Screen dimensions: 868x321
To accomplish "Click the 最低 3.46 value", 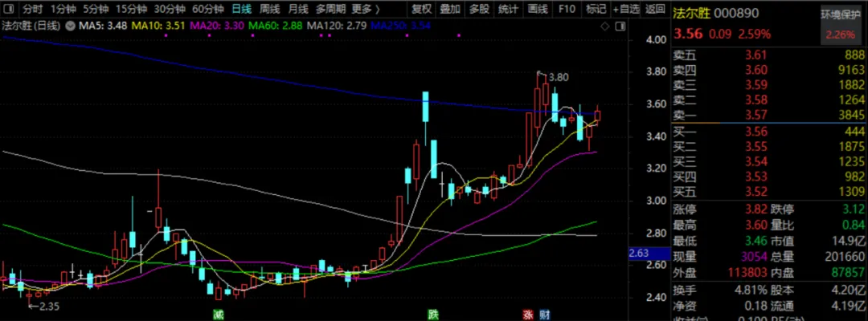I will click(756, 241).
